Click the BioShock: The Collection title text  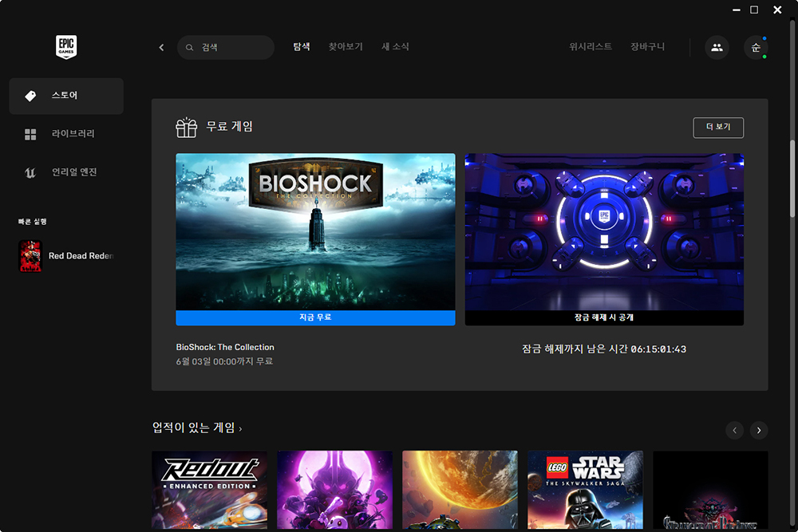225,348
